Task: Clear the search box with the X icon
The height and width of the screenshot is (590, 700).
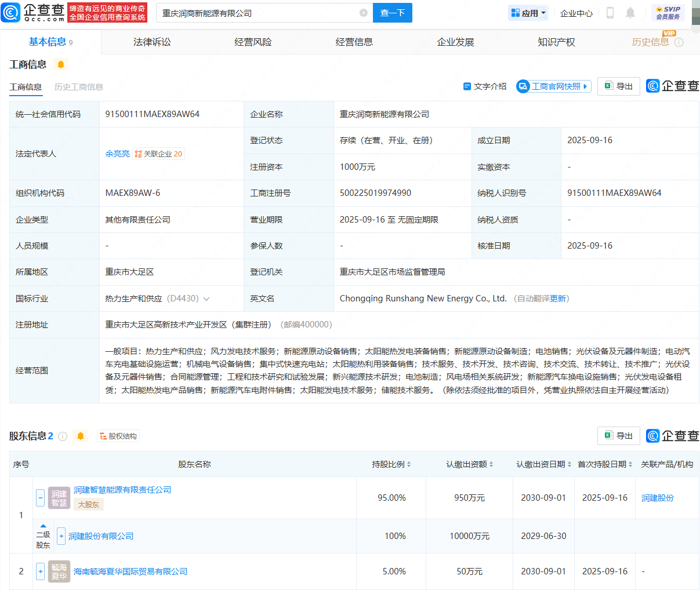Action: (x=364, y=13)
